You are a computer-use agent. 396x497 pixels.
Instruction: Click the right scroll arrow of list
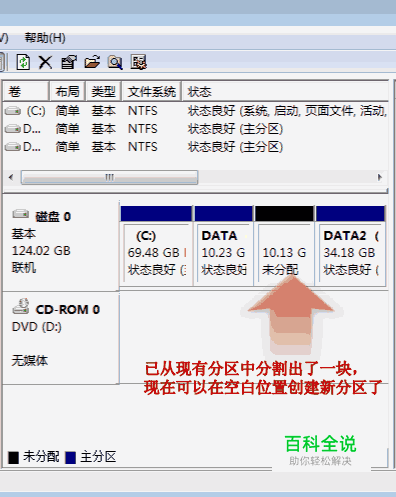379,177
